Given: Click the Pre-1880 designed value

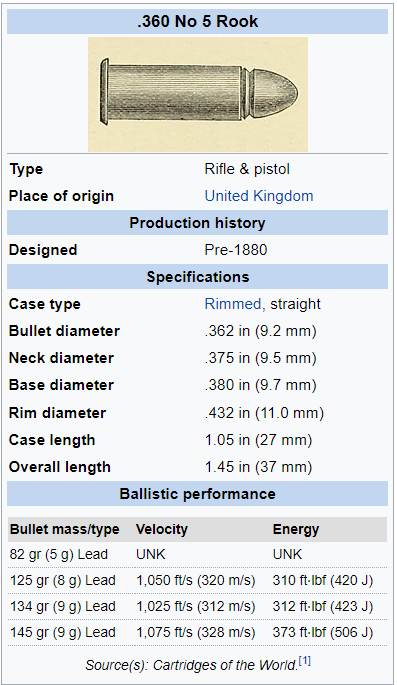Looking at the screenshot, I should 236,250.
